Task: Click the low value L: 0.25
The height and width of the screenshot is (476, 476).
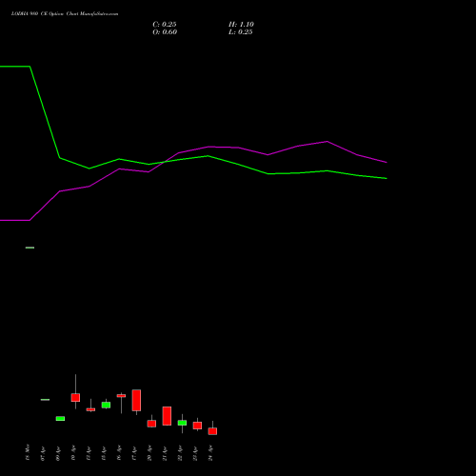Action: click(x=241, y=32)
